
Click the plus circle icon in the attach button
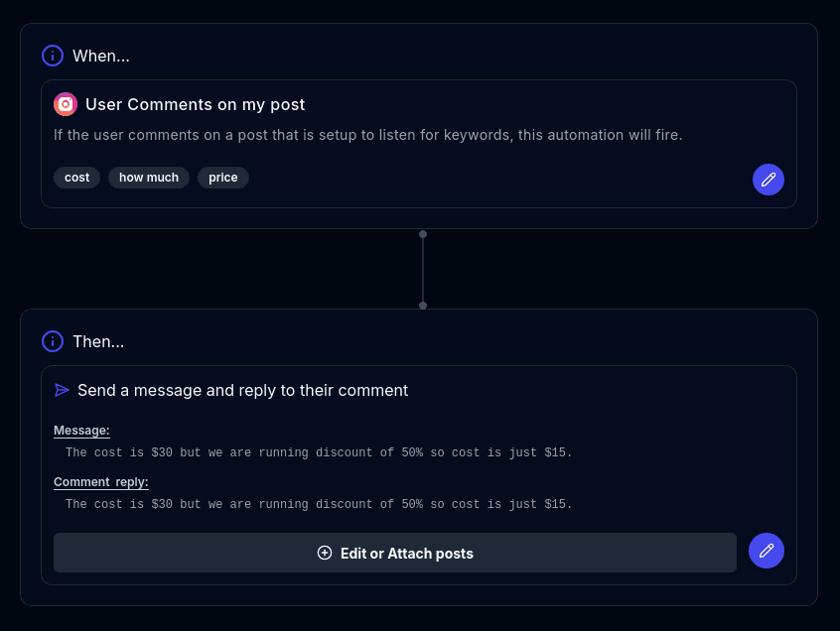point(325,553)
